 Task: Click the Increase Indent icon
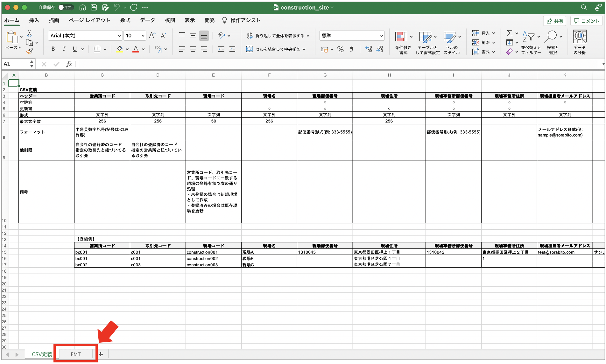[232, 49]
